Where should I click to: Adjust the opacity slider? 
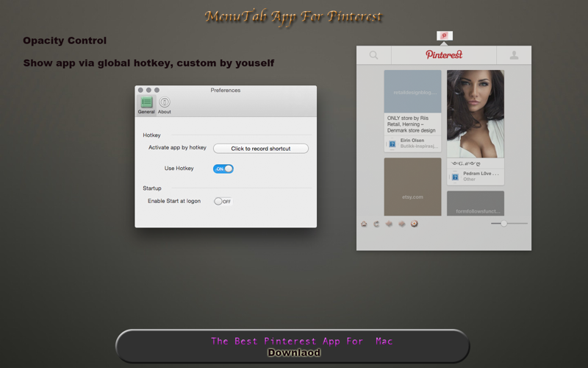click(503, 224)
